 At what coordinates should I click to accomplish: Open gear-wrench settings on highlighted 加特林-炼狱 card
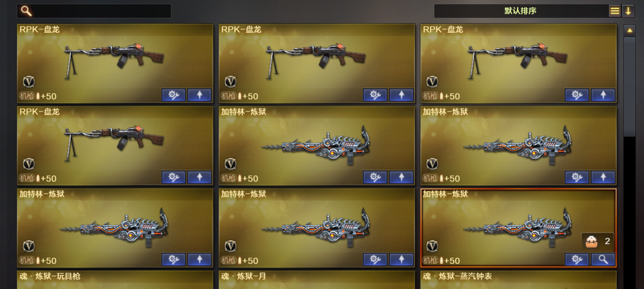[577, 259]
